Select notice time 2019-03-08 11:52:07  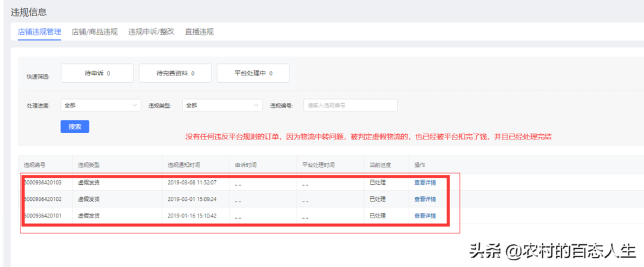pos(192,183)
